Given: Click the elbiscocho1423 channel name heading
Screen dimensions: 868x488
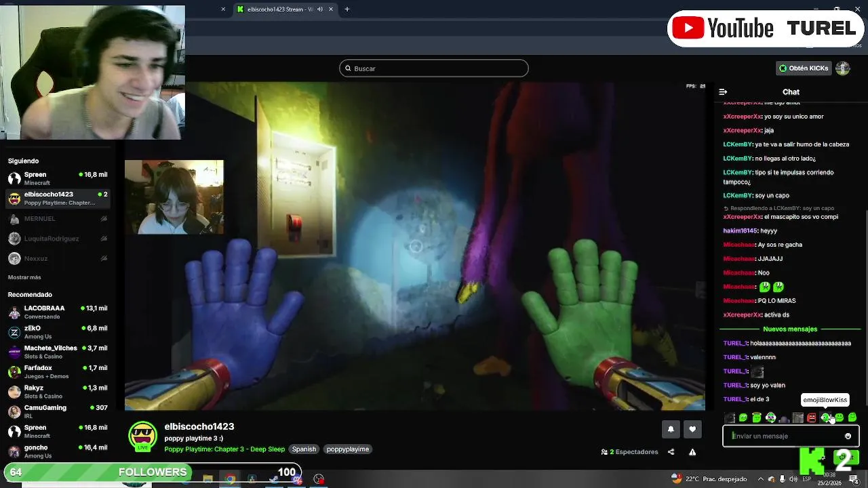Looking at the screenshot, I should point(199,426).
